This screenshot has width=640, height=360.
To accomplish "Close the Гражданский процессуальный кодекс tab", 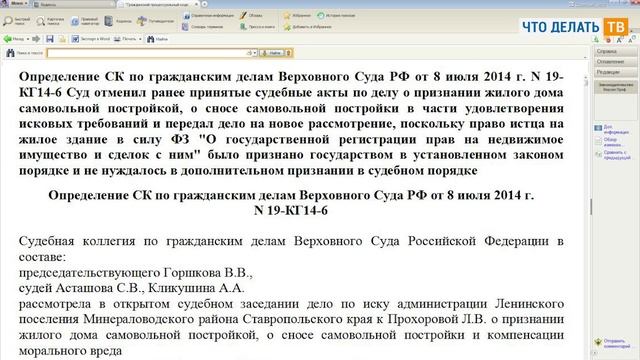I will (x=197, y=4).
